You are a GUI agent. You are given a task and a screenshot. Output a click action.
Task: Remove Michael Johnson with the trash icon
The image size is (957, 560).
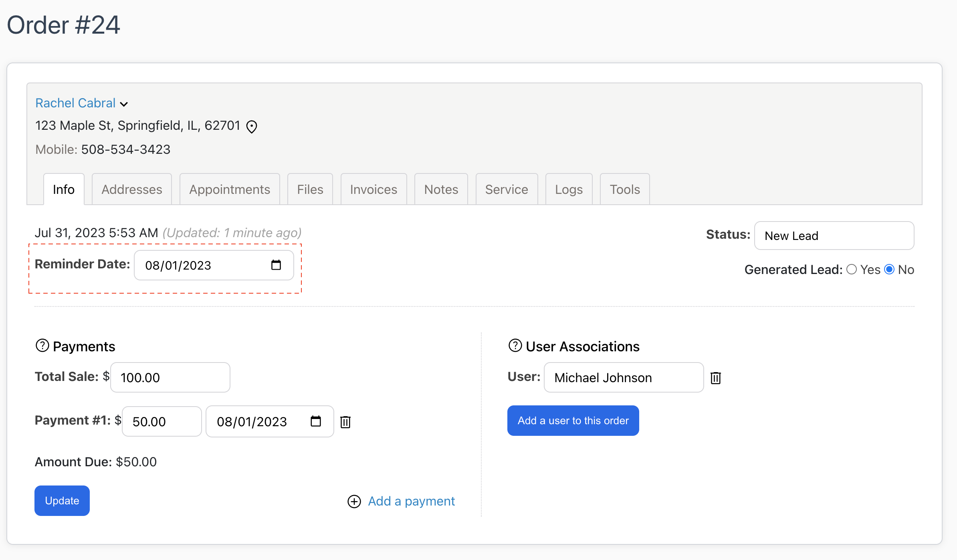[x=716, y=378]
